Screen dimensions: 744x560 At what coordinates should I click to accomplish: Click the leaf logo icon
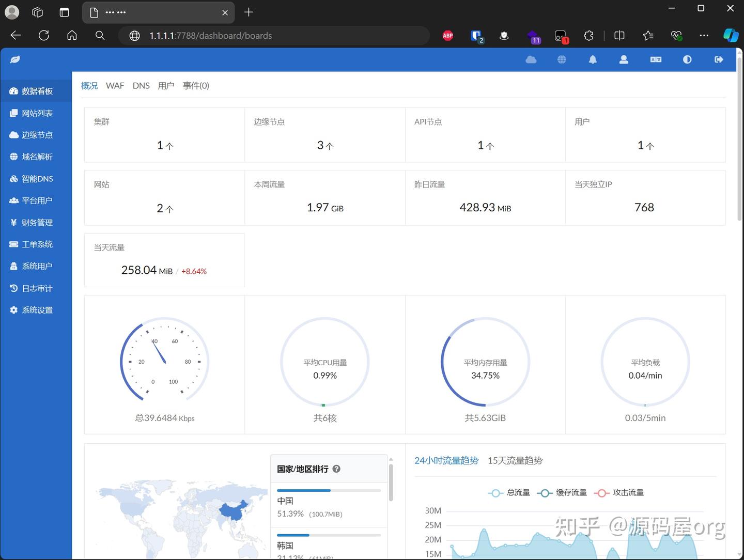click(15, 60)
